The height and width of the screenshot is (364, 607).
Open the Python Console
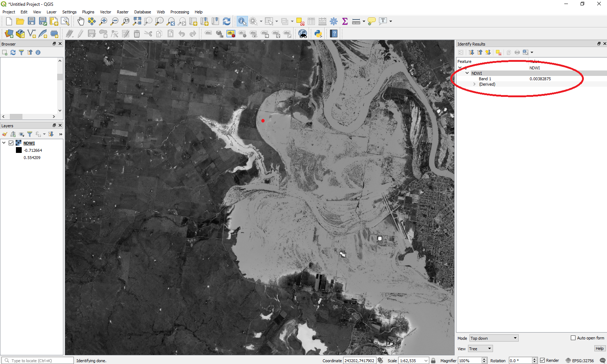coord(318,34)
